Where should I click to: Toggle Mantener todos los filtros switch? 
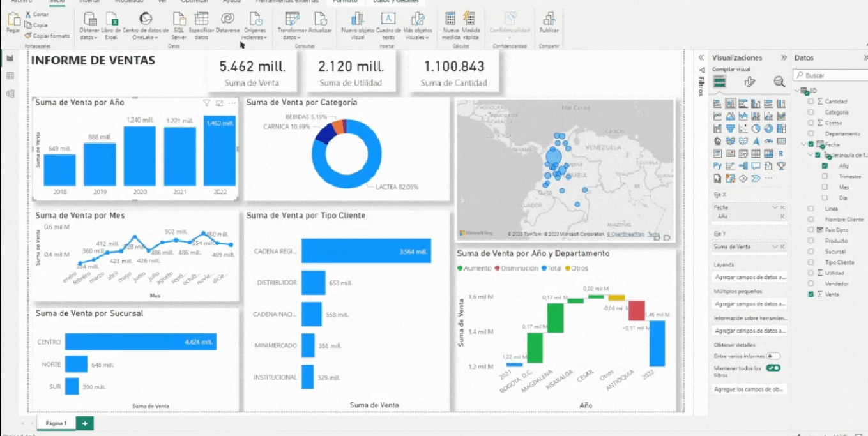click(773, 368)
